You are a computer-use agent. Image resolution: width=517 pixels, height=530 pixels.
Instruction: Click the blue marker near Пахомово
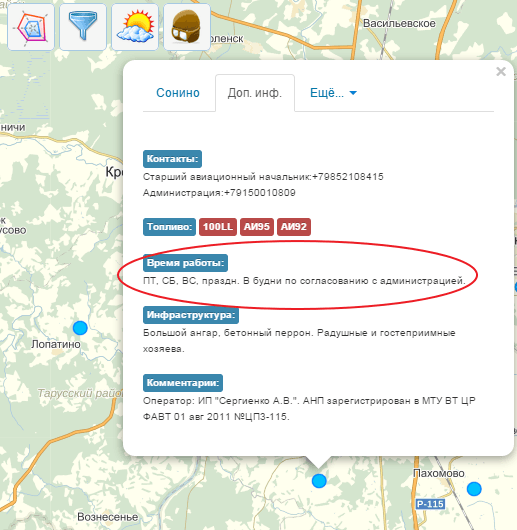tap(474, 489)
